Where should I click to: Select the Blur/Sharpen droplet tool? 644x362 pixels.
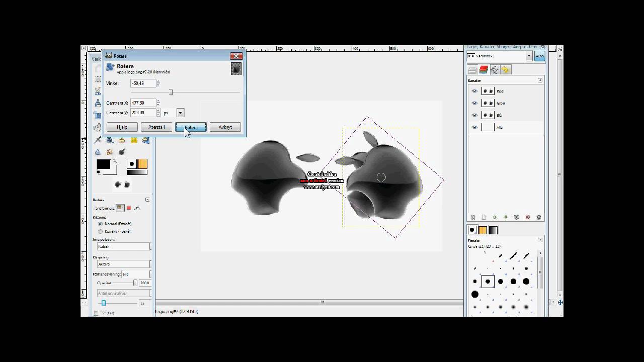tap(98, 152)
